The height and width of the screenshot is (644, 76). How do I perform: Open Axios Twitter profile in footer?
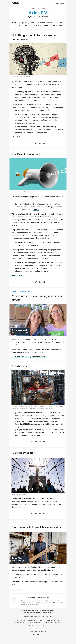[38, 634]
